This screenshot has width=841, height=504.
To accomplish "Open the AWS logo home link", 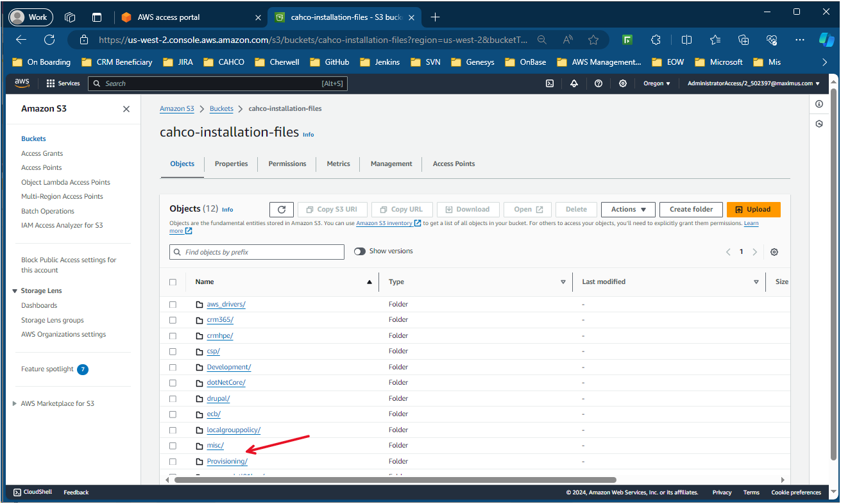I will tap(22, 83).
